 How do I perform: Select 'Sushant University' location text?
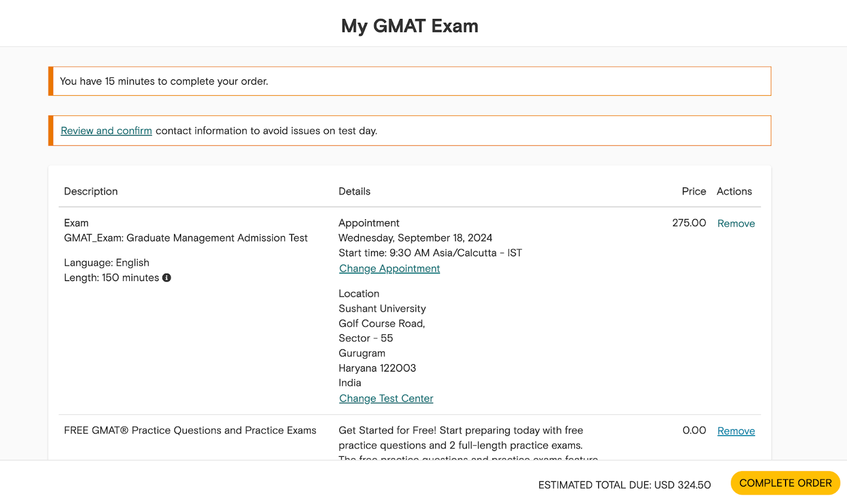tap(382, 309)
